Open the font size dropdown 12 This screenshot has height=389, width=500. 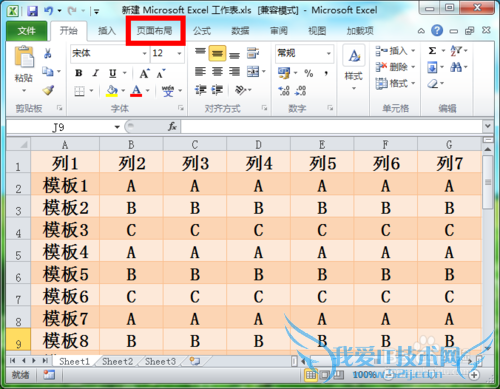(179, 53)
